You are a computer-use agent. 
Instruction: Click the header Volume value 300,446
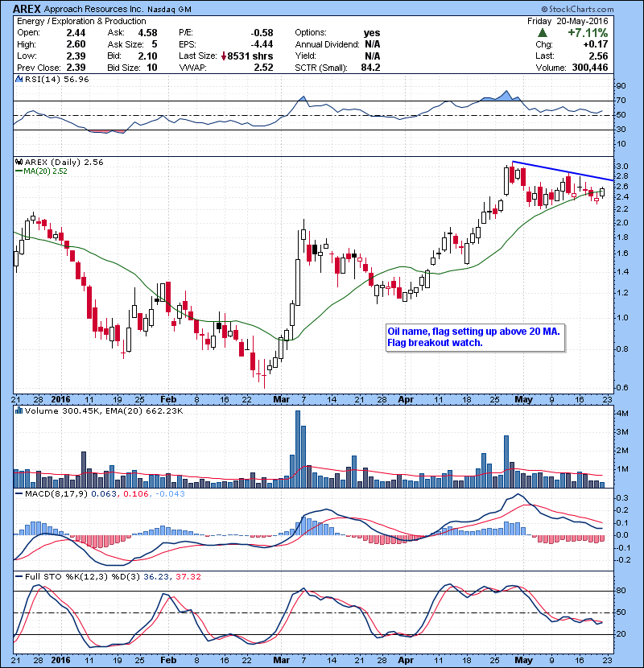590,68
